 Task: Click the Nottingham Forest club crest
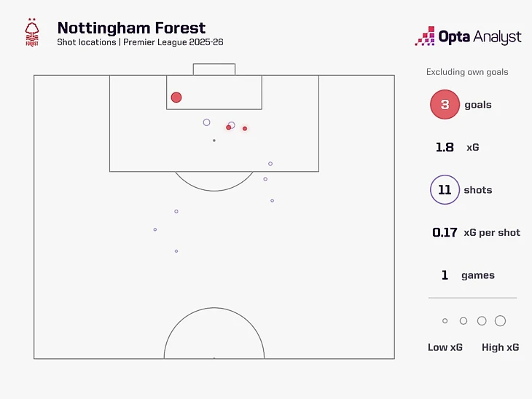[x=32, y=32]
